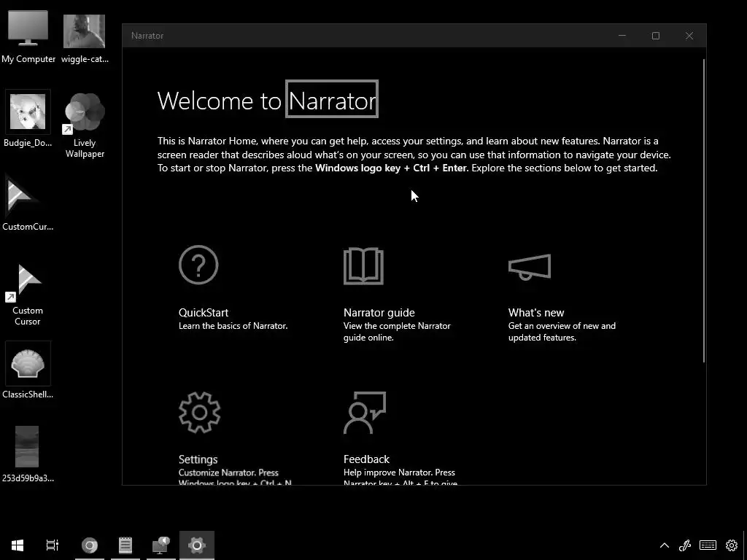Open the pen workspace tray icon
The height and width of the screenshot is (560, 747).
(685, 545)
